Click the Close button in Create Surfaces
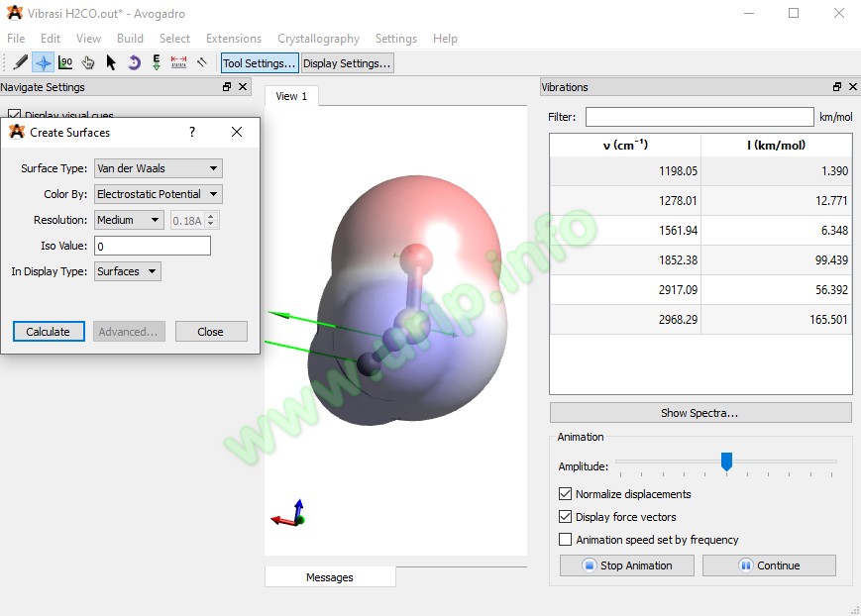Screen dimensions: 861x616 [x=211, y=332]
